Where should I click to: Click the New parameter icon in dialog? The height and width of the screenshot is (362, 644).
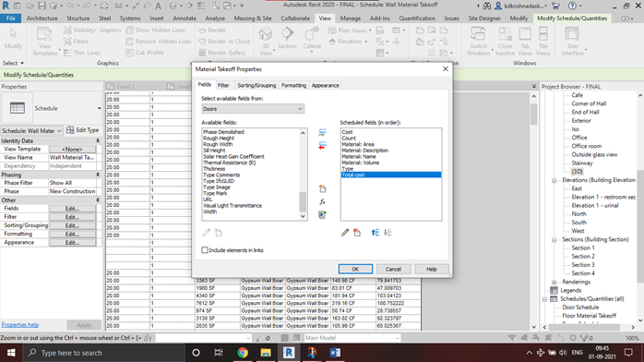point(322,189)
